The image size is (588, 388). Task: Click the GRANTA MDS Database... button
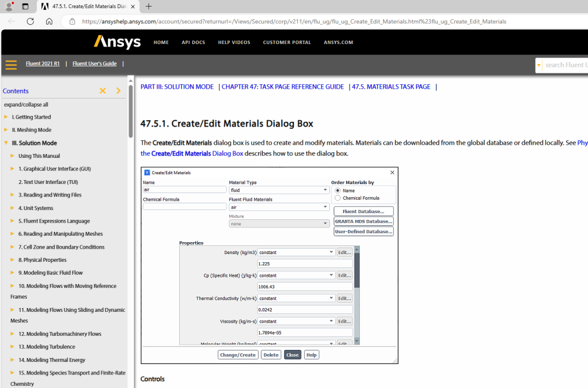click(363, 221)
